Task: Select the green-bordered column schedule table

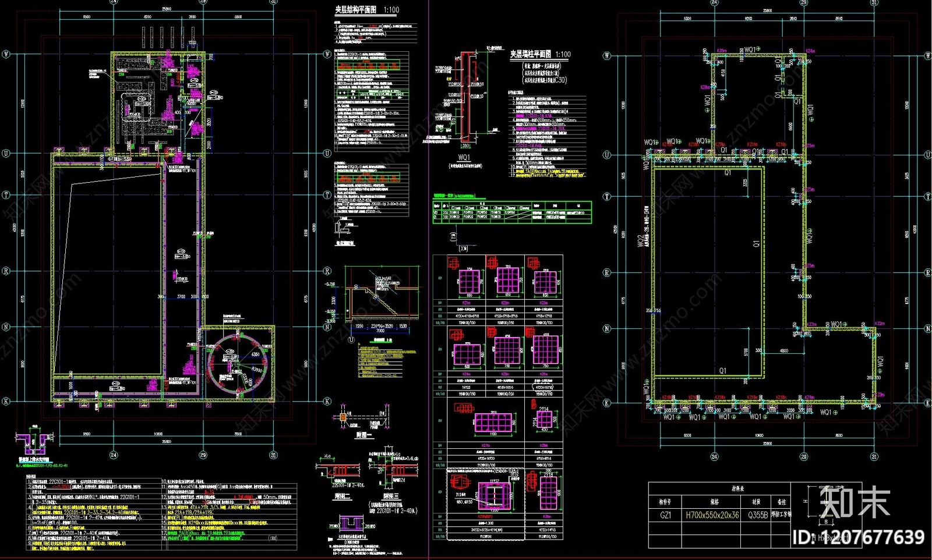Action: click(x=512, y=212)
